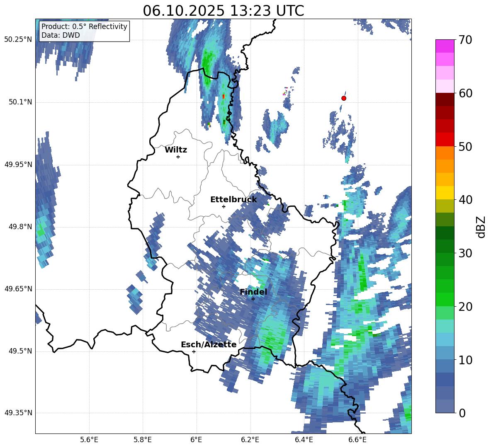Screen dimensions: 491x448
Task: Select the Wiltz map label
Action: click(176, 150)
